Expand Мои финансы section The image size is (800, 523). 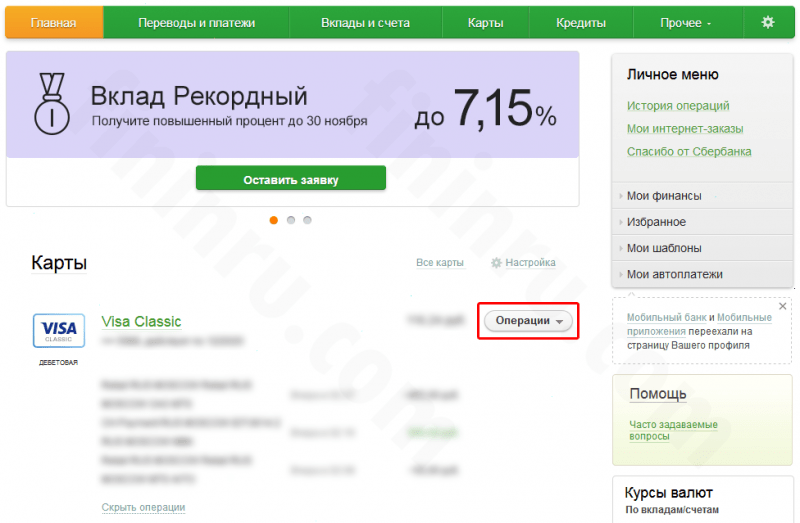(702, 196)
